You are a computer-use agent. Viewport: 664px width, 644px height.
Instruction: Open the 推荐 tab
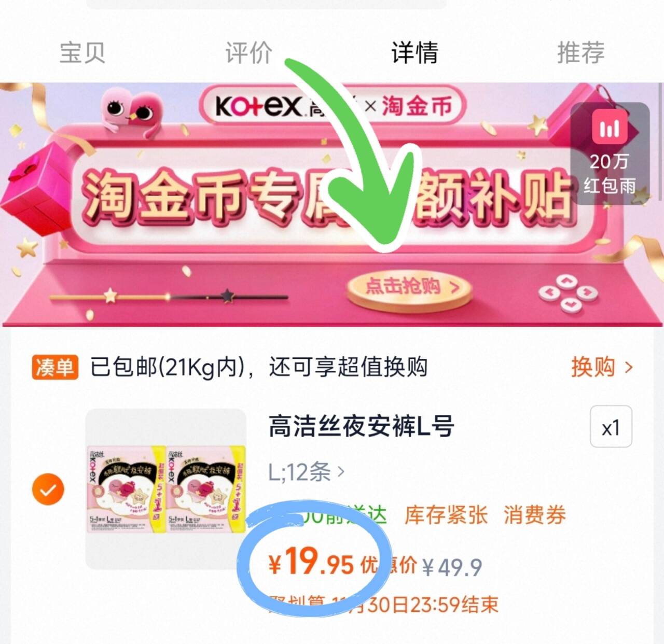[x=581, y=53]
